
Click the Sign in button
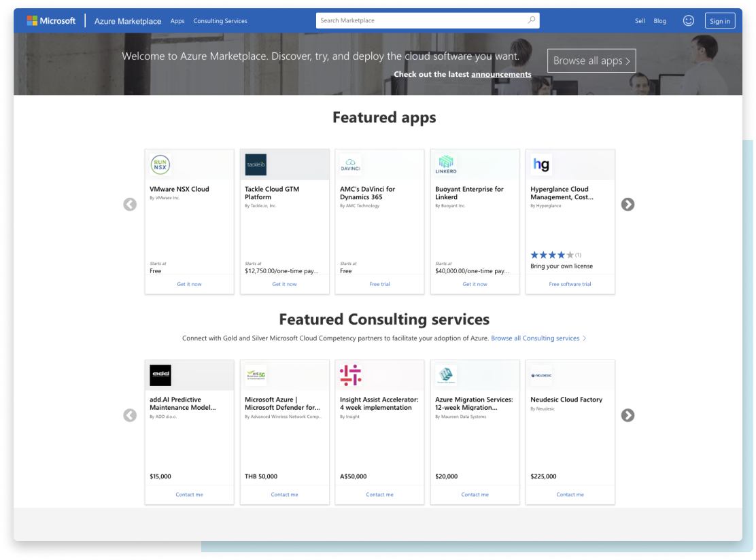coord(720,20)
